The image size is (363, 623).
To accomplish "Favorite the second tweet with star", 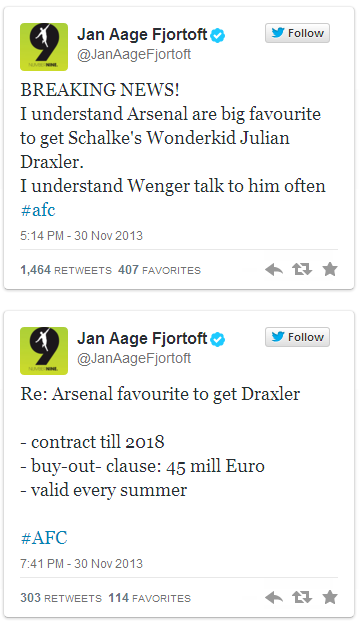I will pyautogui.click(x=330, y=597).
